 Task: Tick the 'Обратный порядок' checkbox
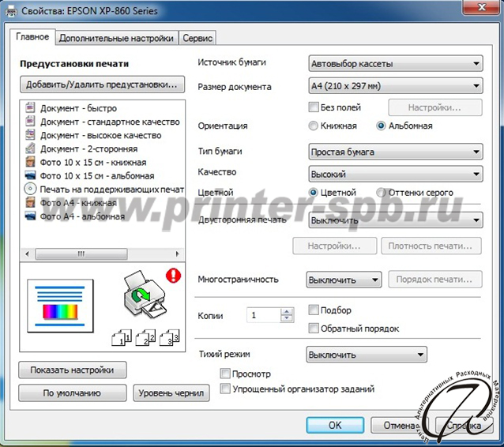point(314,329)
